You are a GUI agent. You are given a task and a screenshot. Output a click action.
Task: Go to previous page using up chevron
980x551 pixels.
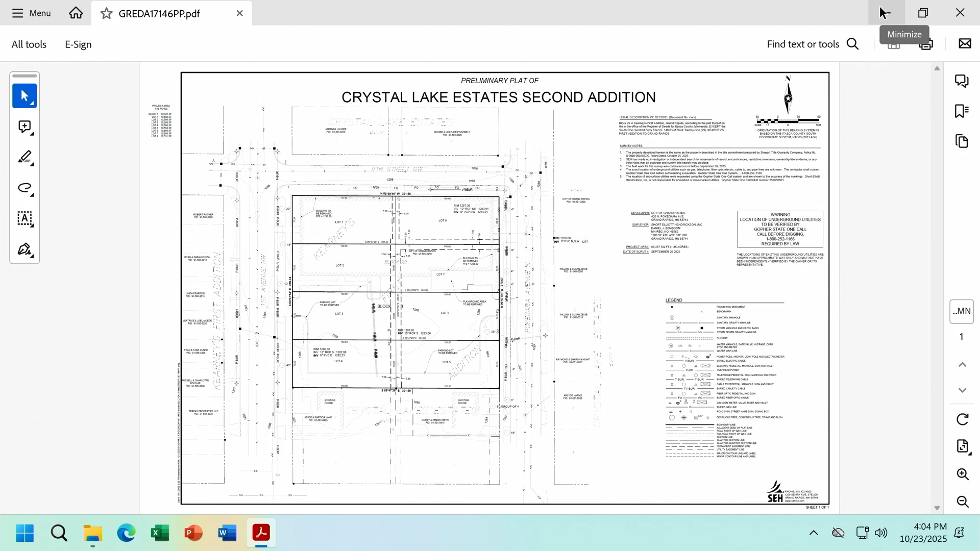point(962,364)
